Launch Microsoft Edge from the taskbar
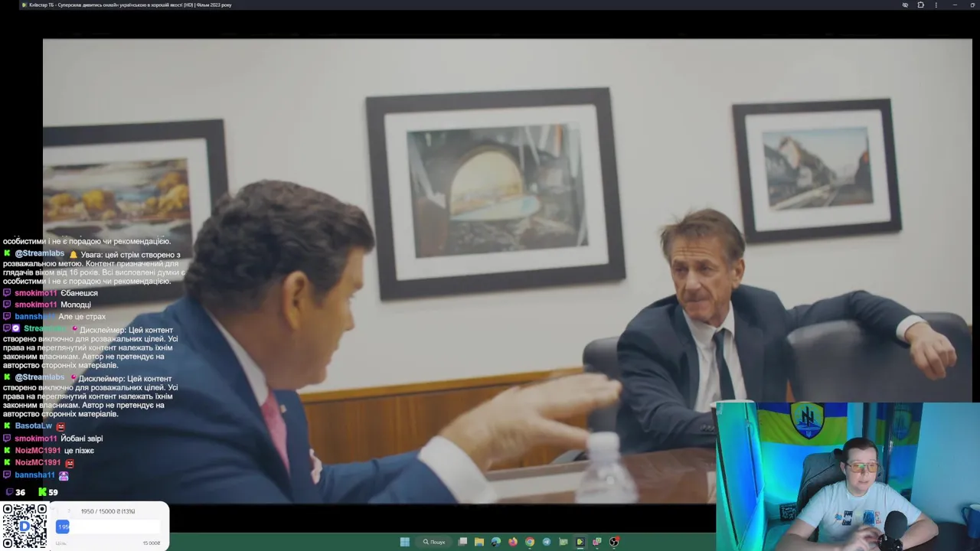 496,542
